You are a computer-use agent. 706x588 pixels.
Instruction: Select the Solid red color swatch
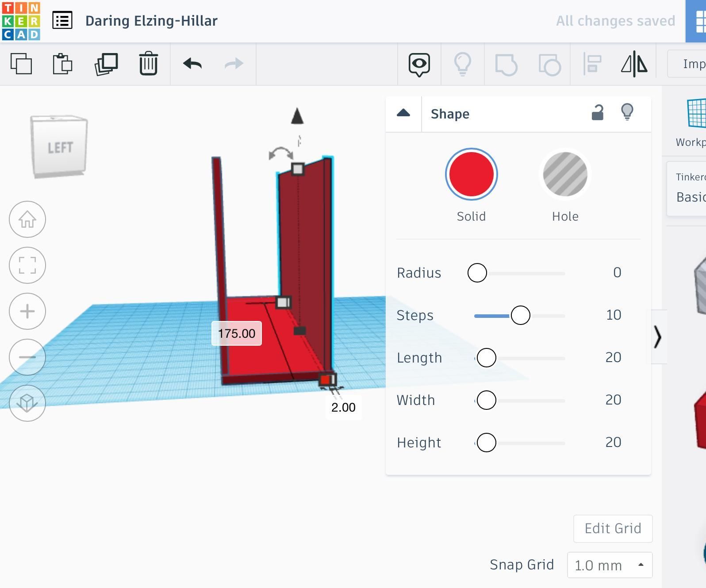point(472,175)
